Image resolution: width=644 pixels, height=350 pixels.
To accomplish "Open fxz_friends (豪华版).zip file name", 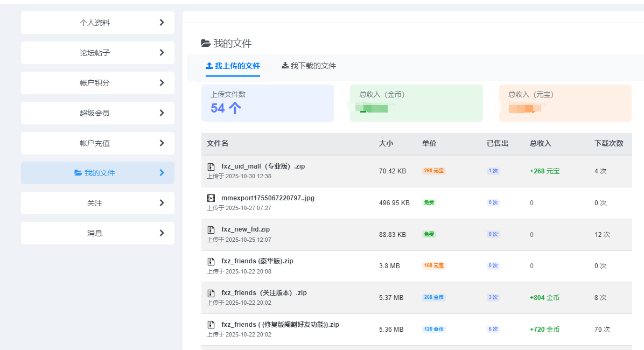I will point(257,261).
